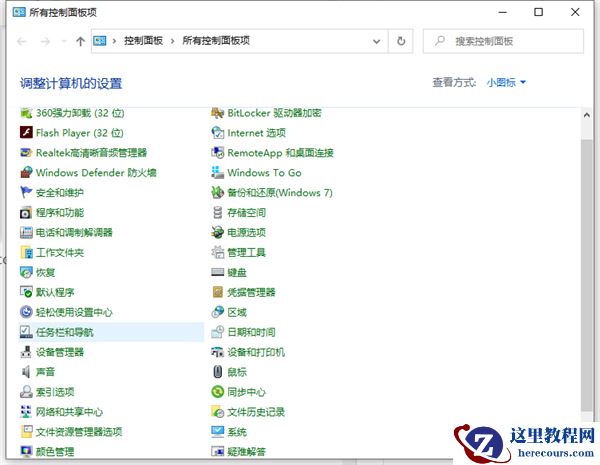The height and width of the screenshot is (465, 600).
Task: Click the 搜索控制面板 search field
Action: click(503, 41)
